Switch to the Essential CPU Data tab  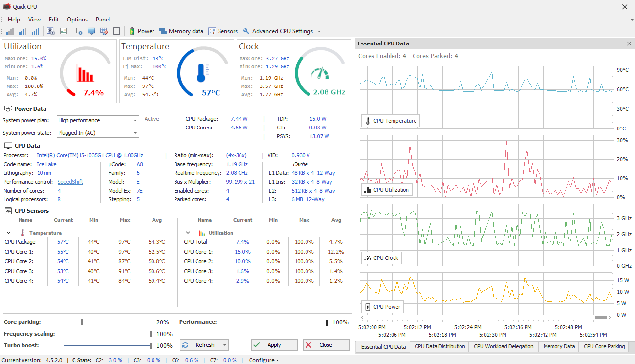pyautogui.click(x=383, y=347)
